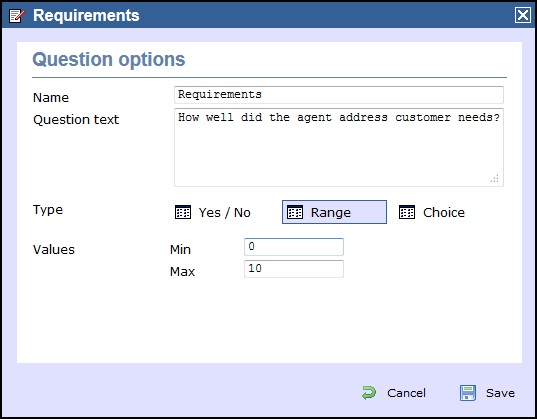Screen dimensions: 537x419
Task: Click the green arrow Cancel icon
Action: point(369,393)
